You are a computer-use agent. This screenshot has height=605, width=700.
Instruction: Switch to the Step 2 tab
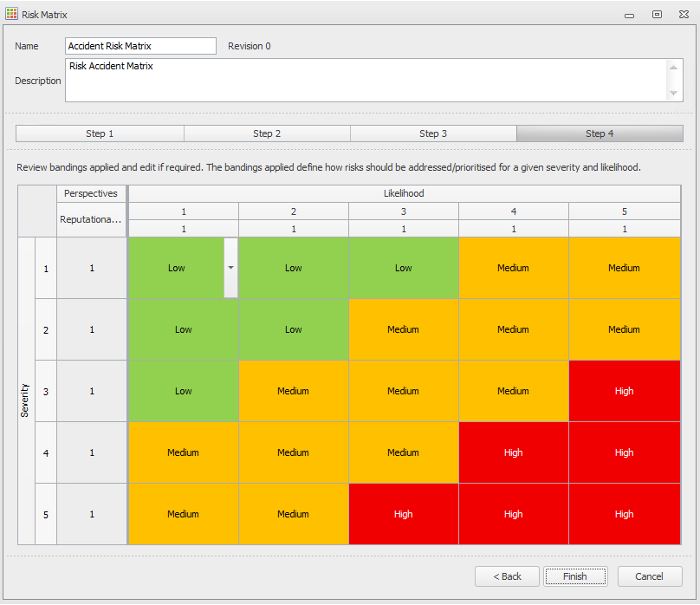click(x=266, y=133)
